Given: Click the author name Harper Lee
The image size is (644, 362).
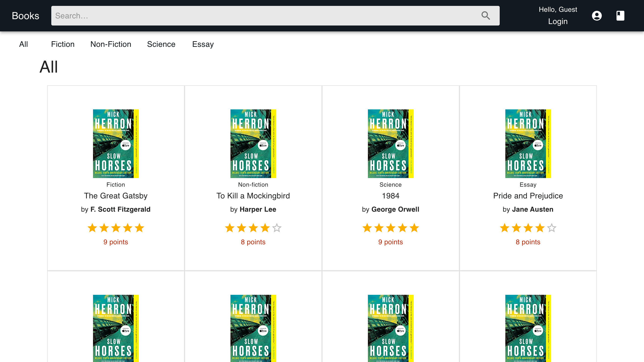Looking at the screenshot, I should [x=258, y=209].
